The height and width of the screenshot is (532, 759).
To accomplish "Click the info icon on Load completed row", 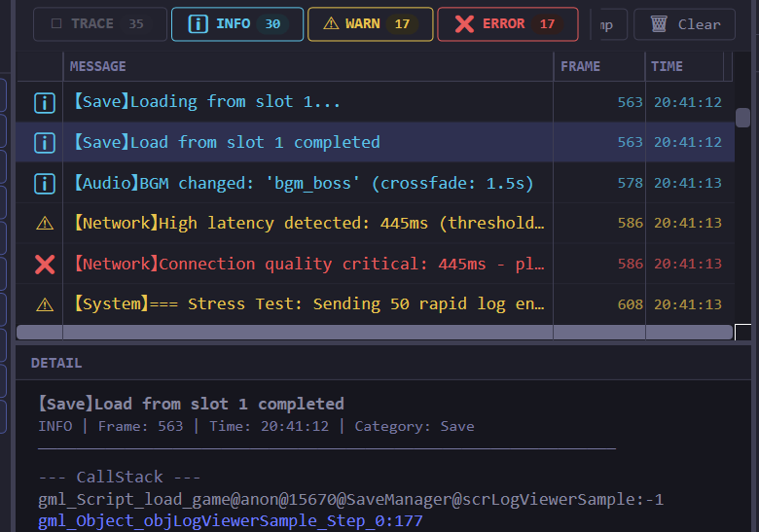I will [45, 143].
